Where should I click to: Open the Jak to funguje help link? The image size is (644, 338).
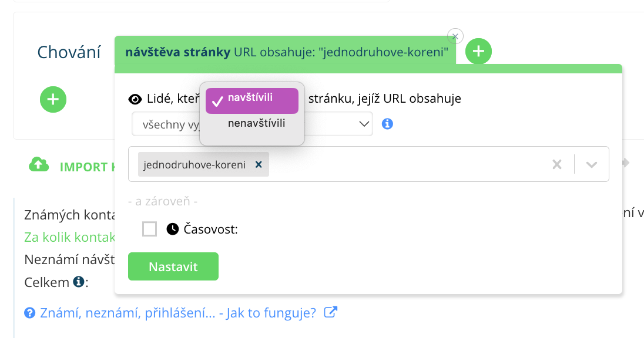click(178, 312)
